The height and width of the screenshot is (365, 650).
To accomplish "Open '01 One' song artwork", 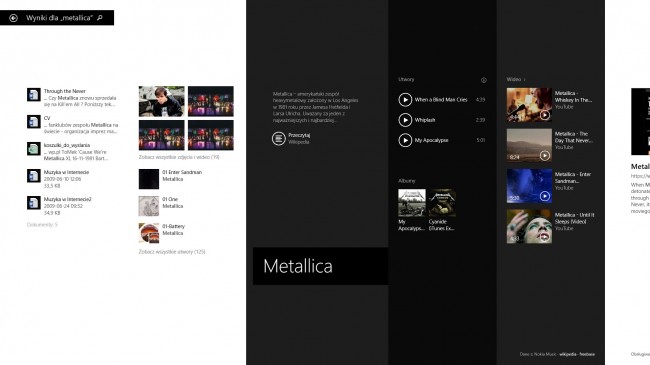I will point(149,206).
